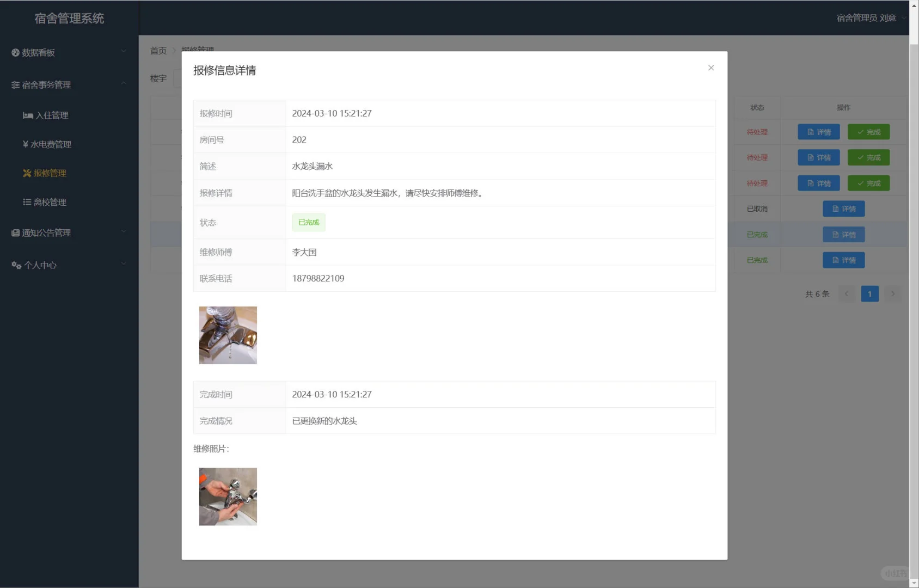Click the 首页 breadcrumb link
The width and height of the screenshot is (919, 588).
(x=158, y=51)
